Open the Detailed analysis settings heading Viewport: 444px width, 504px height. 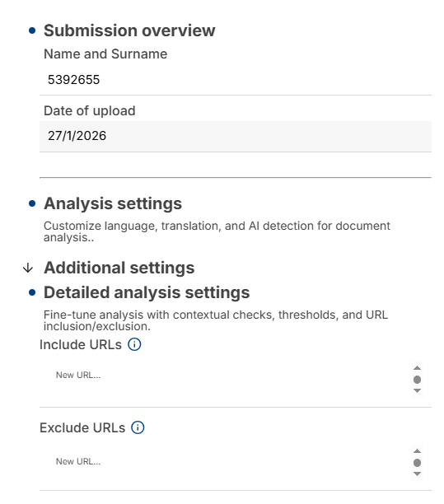(x=147, y=292)
